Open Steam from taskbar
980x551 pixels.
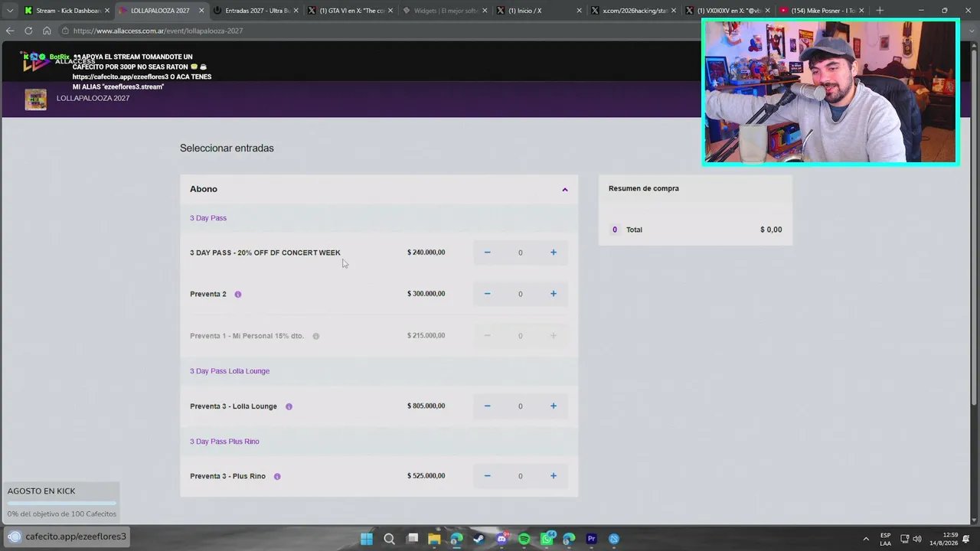(x=479, y=539)
